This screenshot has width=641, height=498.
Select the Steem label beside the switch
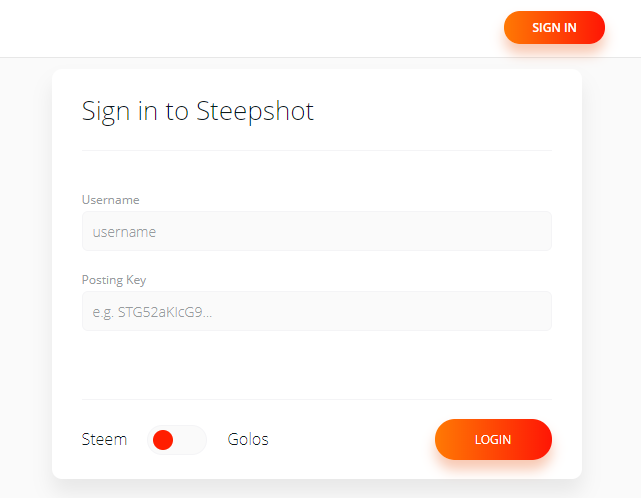(104, 439)
